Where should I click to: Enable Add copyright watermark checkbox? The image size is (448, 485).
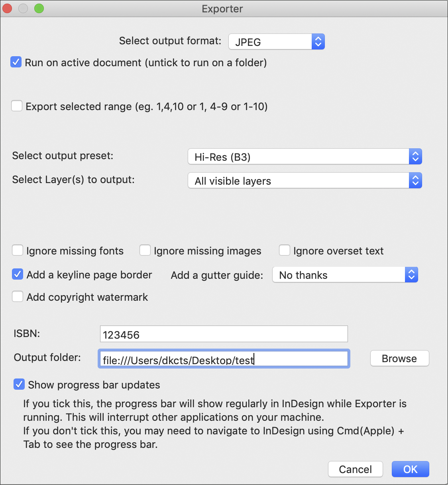coord(18,297)
